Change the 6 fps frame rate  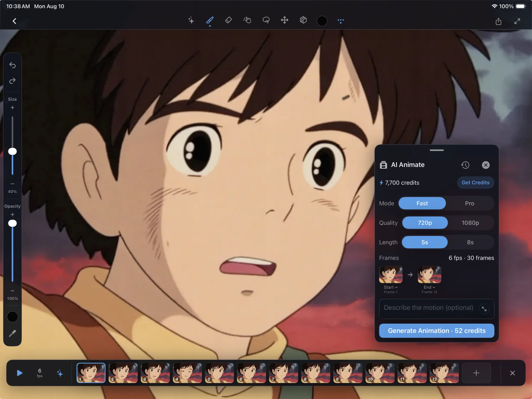pyautogui.click(x=40, y=373)
